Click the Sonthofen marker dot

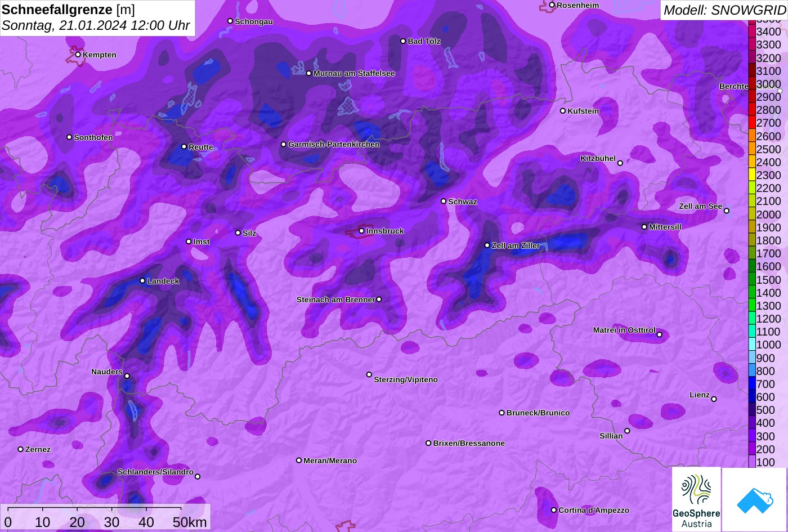click(x=69, y=137)
